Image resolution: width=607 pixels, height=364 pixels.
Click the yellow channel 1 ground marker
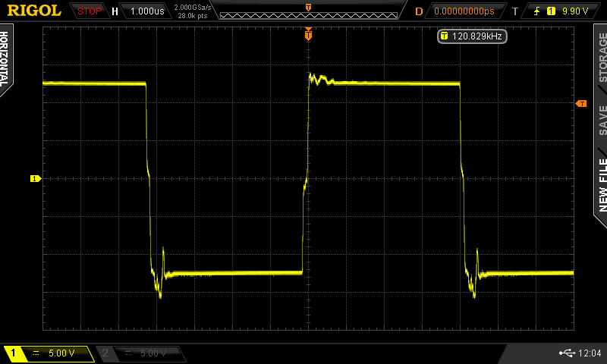click(x=34, y=178)
